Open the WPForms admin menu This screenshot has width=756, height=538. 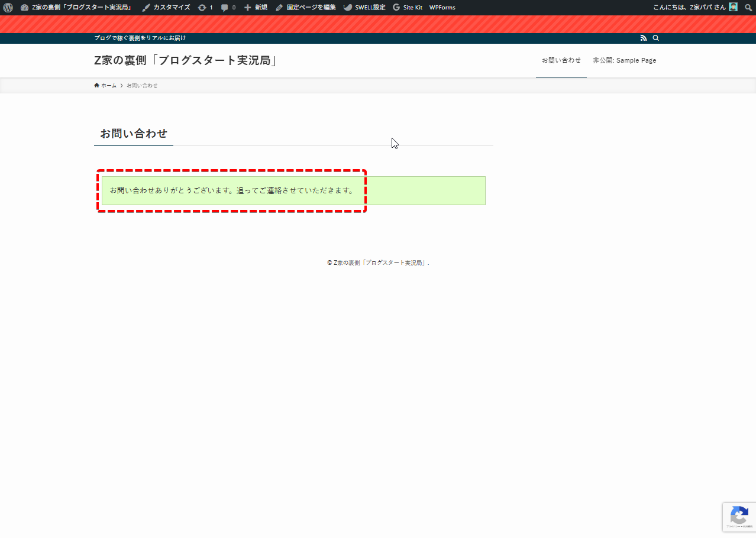pyautogui.click(x=442, y=8)
